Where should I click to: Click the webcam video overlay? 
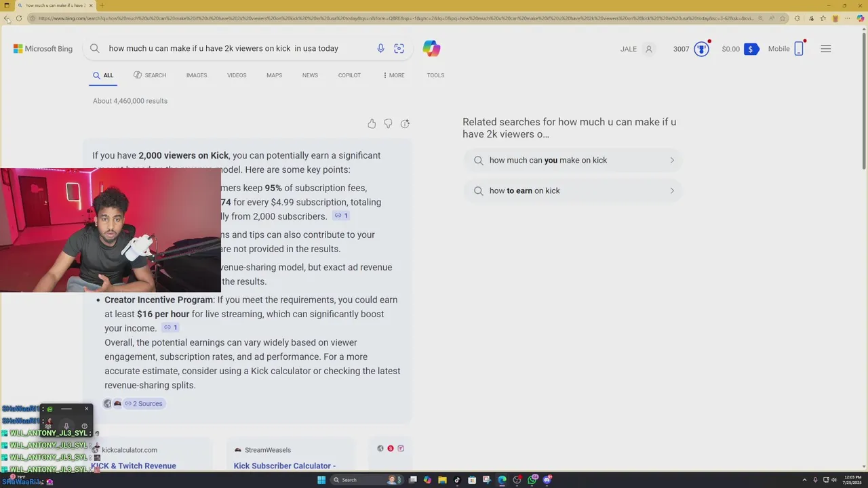[x=111, y=230]
